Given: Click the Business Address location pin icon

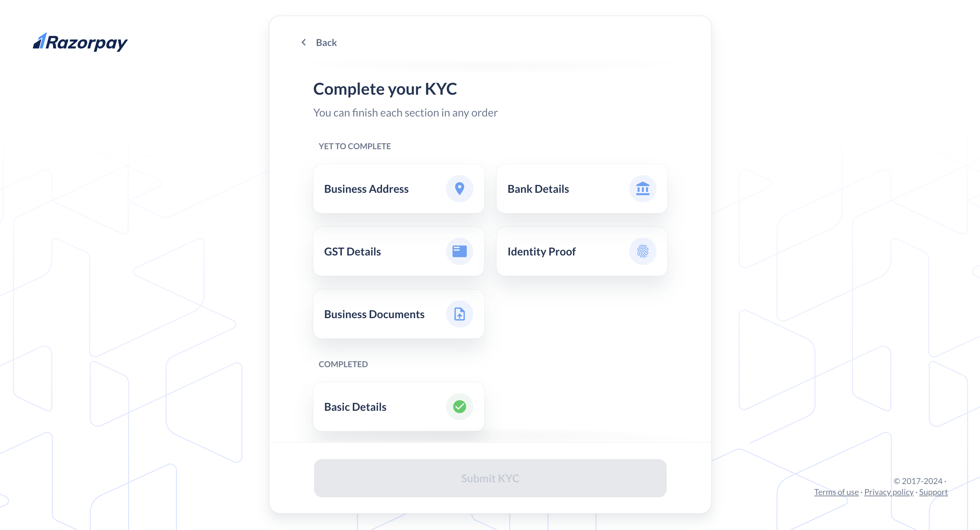Looking at the screenshot, I should coord(459,189).
